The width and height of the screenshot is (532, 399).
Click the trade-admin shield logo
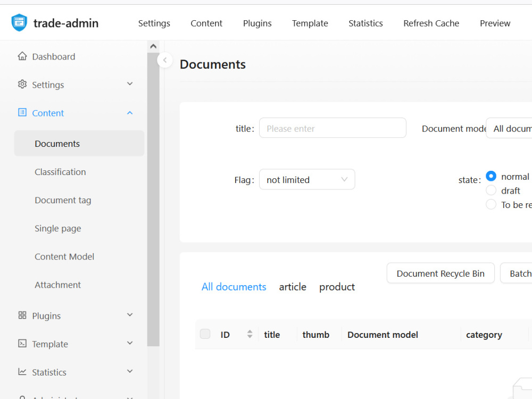point(19,22)
